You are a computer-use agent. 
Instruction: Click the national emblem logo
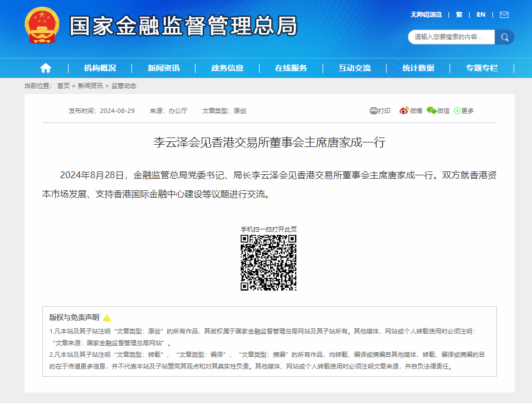coord(42,25)
